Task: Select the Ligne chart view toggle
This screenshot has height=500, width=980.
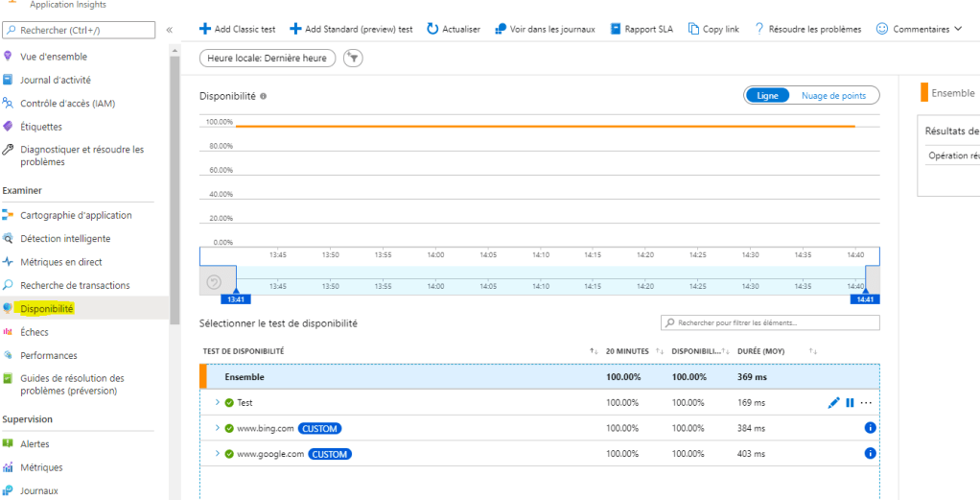Action: [767, 95]
